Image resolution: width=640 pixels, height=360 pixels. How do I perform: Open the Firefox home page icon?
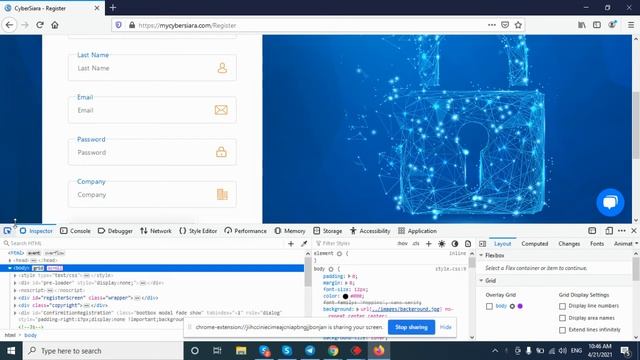(55, 25)
